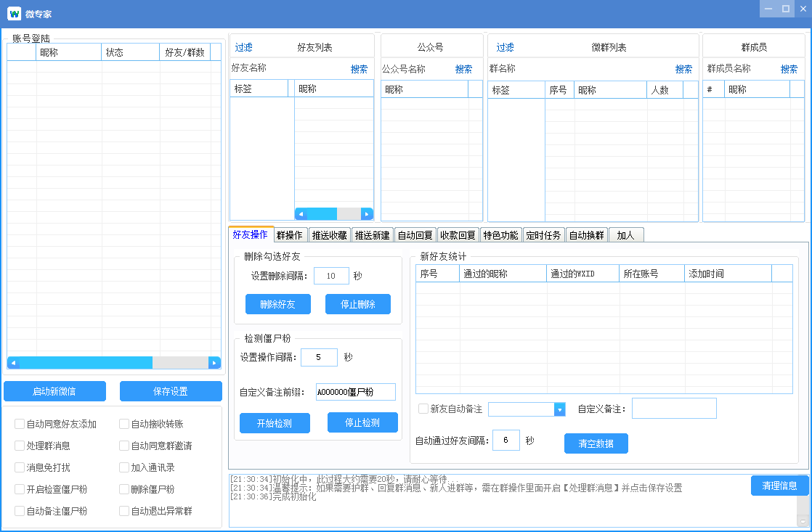Click 清理信息 button
The width and height of the screenshot is (812, 532).
tap(780, 486)
